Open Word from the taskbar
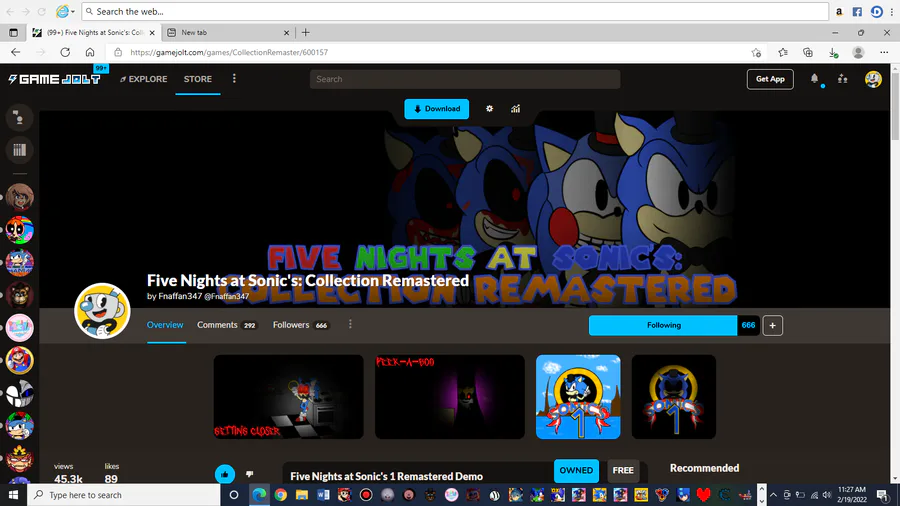 tap(323, 495)
